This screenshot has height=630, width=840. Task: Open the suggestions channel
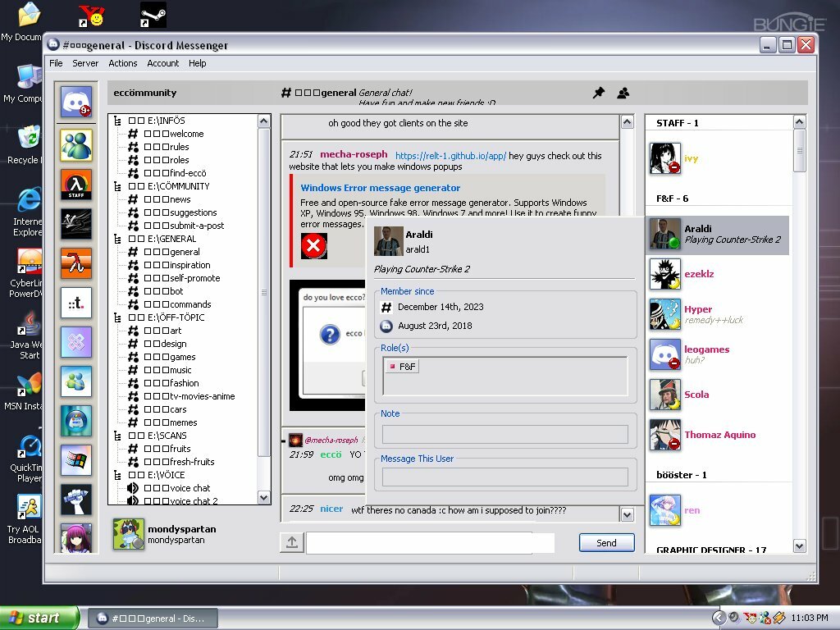pos(172,212)
